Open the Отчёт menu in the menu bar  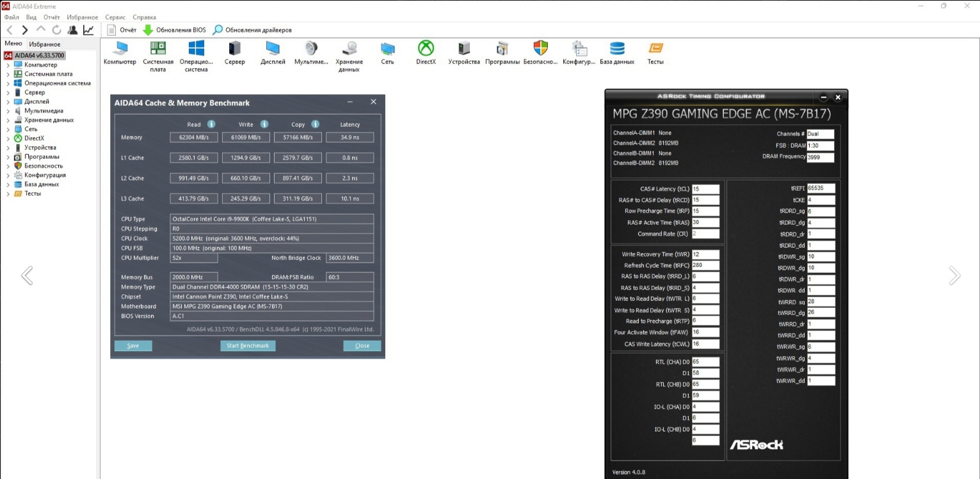click(x=52, y=17)
